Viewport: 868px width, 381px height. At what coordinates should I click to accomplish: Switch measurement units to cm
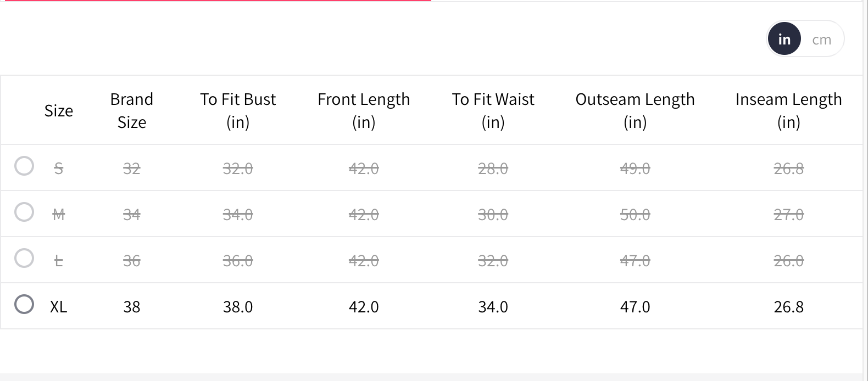coord(821,40)
